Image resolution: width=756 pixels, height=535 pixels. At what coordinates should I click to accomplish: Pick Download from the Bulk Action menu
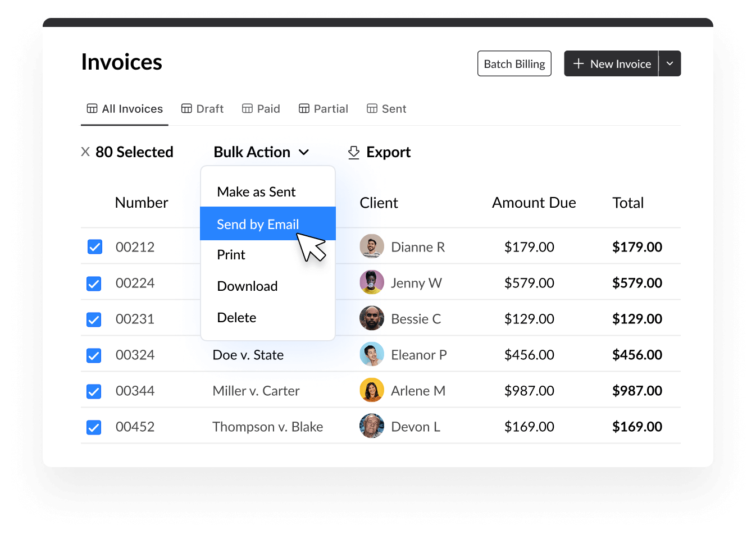click(x=247, y=286)
